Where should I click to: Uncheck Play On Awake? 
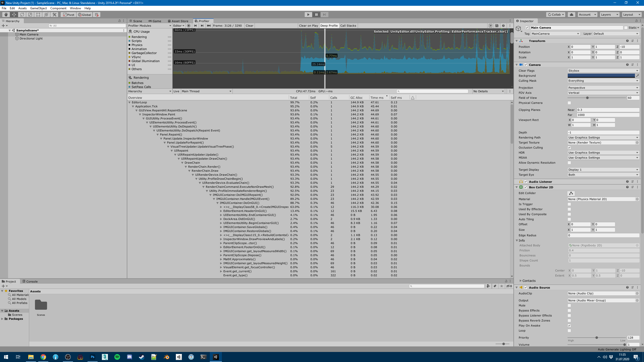tap(569, 326)
